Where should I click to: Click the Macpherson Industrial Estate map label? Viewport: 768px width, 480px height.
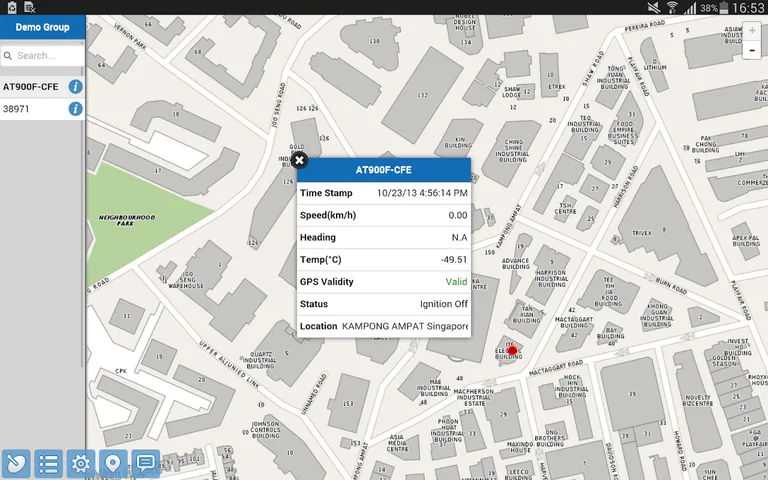click(474, 397)
